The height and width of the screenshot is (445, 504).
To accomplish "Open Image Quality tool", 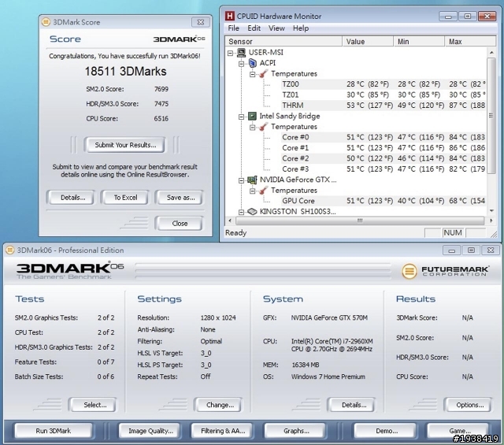I will pyautogui.click(x=150, y=431).
